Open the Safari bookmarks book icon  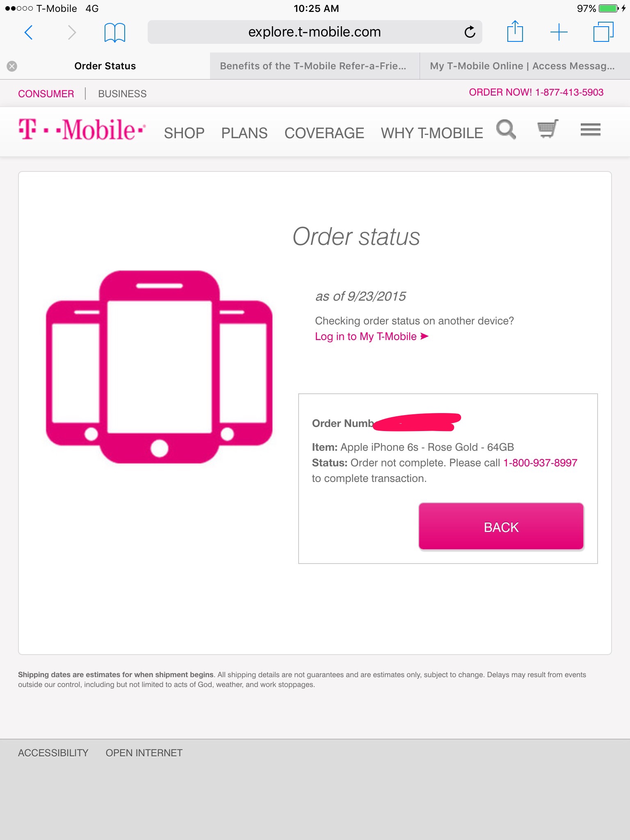(114, 32)
